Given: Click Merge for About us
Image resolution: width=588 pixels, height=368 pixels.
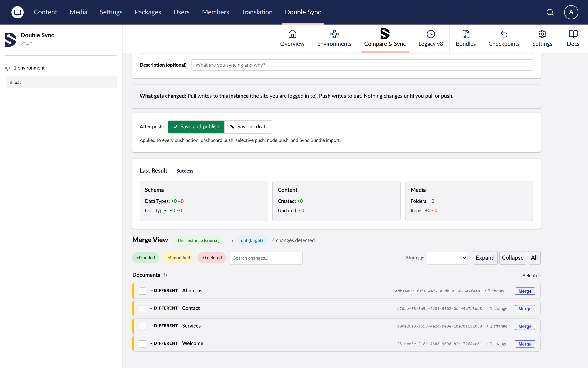Looking at the screenshot, I should (x=525, y=291).
